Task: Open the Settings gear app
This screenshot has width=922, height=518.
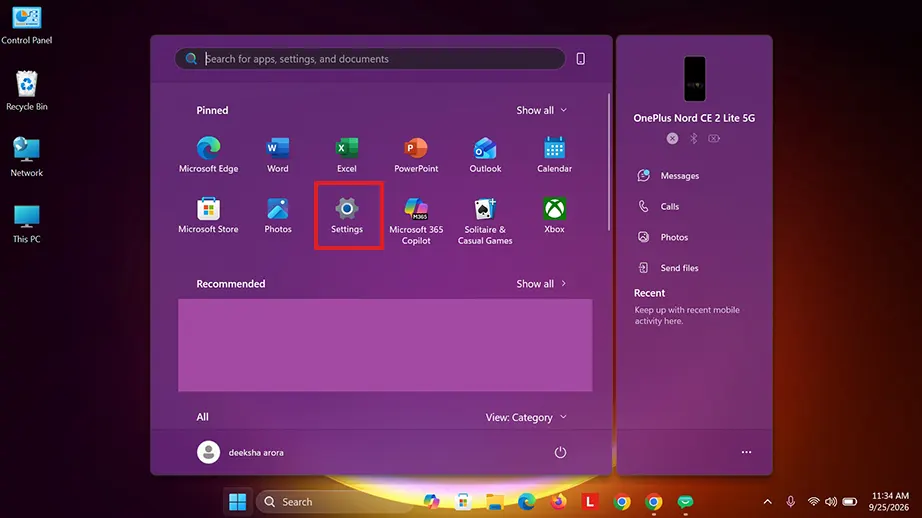Action: click(x=347, y=216)
